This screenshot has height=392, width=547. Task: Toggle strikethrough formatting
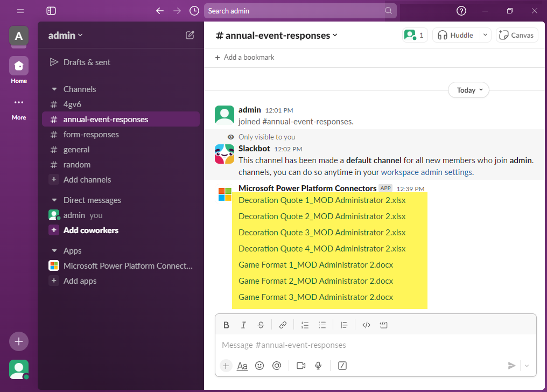(x=261, y=325)
